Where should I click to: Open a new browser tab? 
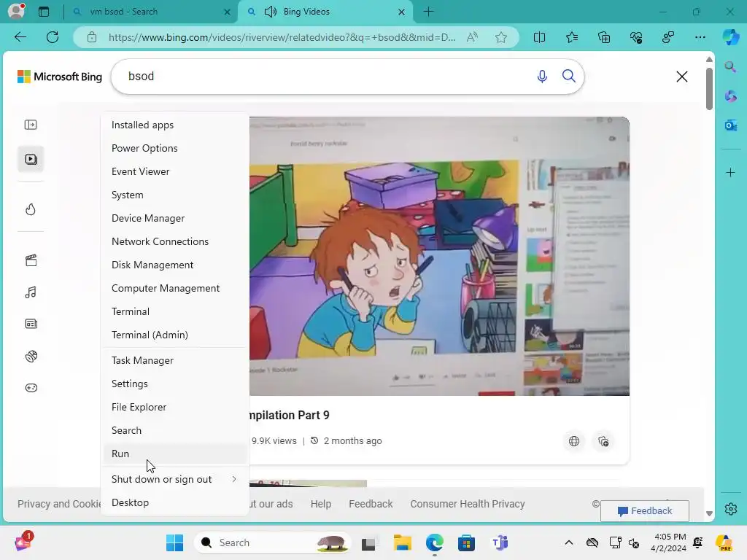(428, 12)
